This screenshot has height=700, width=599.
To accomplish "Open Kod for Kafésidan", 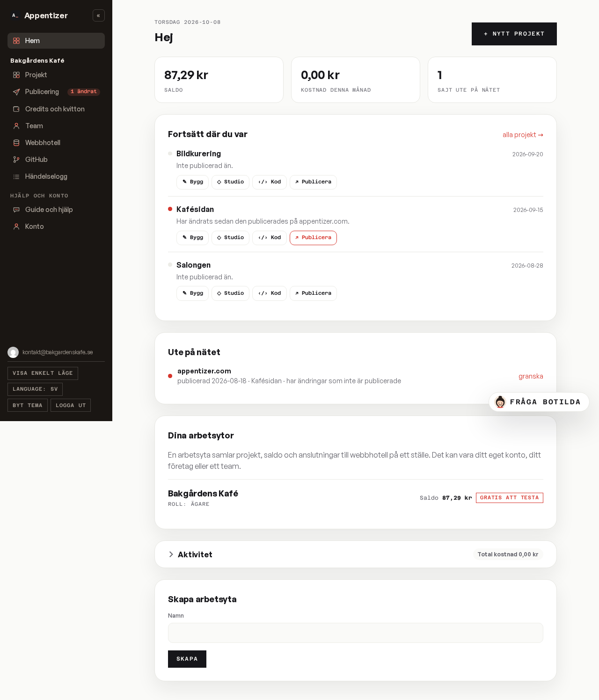I will point(270,238).
